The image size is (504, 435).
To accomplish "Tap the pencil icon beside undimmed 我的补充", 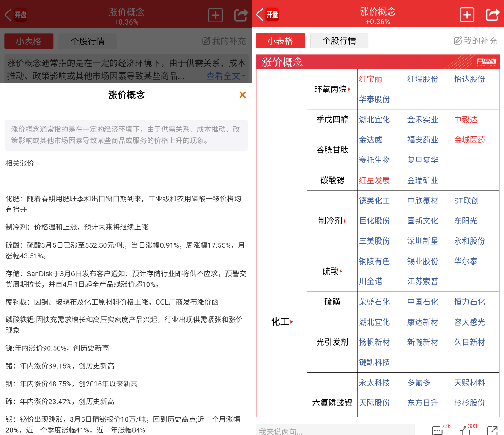I will [x=458, y=41].
